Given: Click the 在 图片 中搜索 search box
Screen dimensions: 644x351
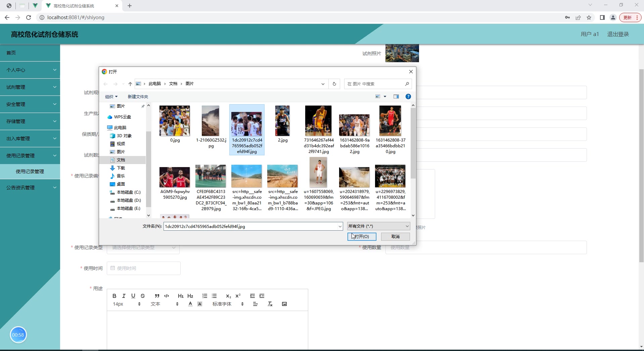Looking at the screenshot, I should coord(378,84).
